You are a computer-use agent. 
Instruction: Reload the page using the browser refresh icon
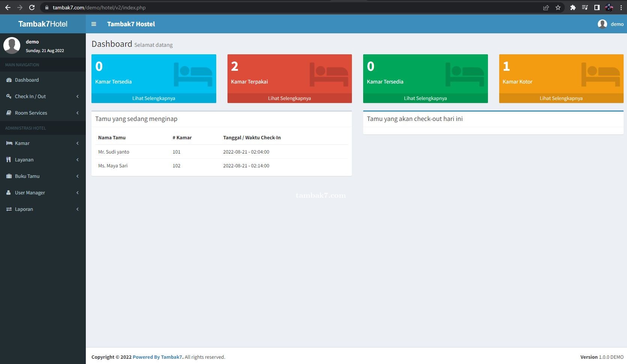32,7
